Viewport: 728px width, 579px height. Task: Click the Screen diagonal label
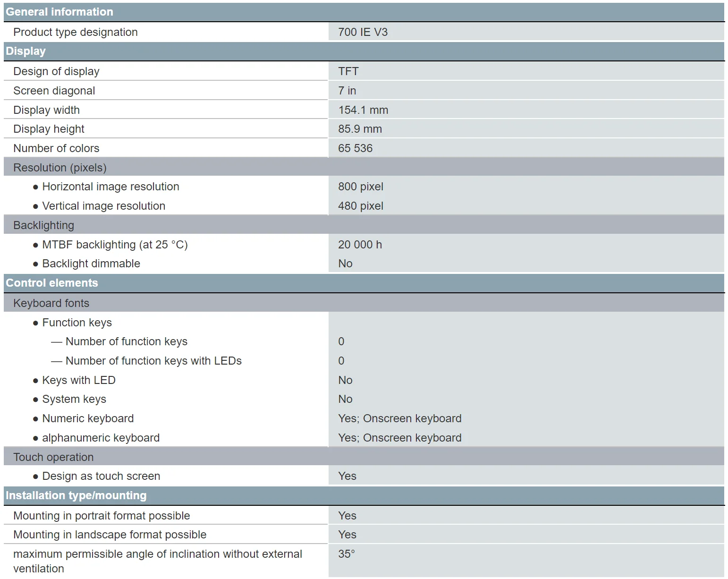click(54, 91)
